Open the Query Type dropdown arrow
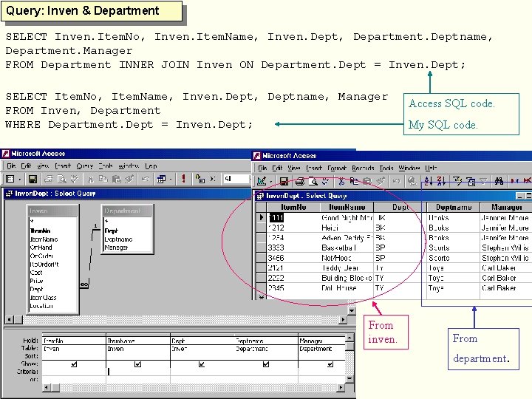 point(171,179)
